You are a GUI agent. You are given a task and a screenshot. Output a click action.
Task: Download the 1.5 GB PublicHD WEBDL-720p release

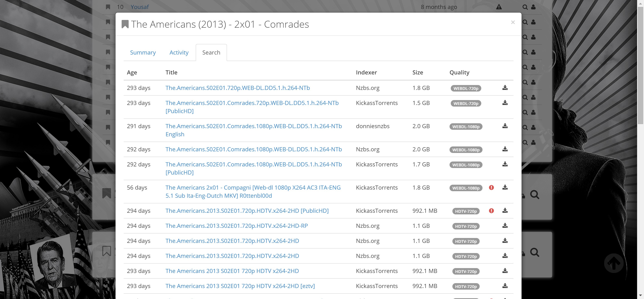(x=505, y=103)
